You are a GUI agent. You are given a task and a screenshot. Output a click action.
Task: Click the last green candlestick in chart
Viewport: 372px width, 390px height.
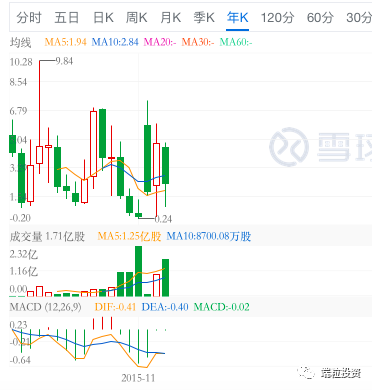pos(165,165)
